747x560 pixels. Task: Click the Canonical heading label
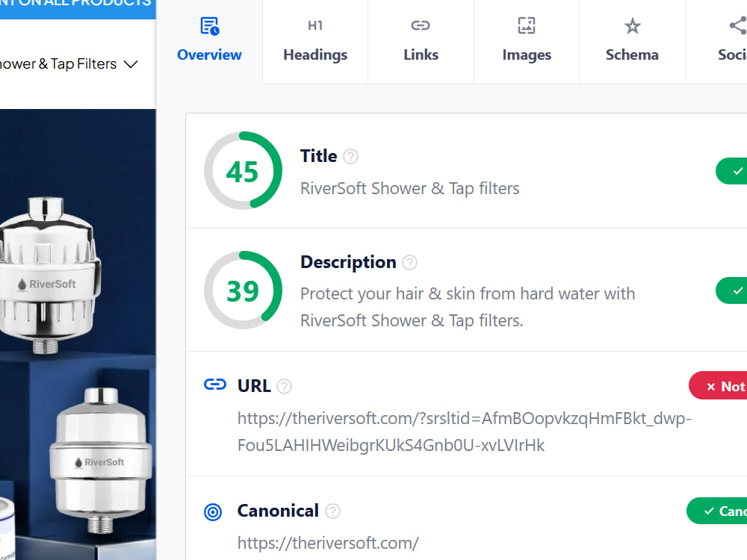278,511
